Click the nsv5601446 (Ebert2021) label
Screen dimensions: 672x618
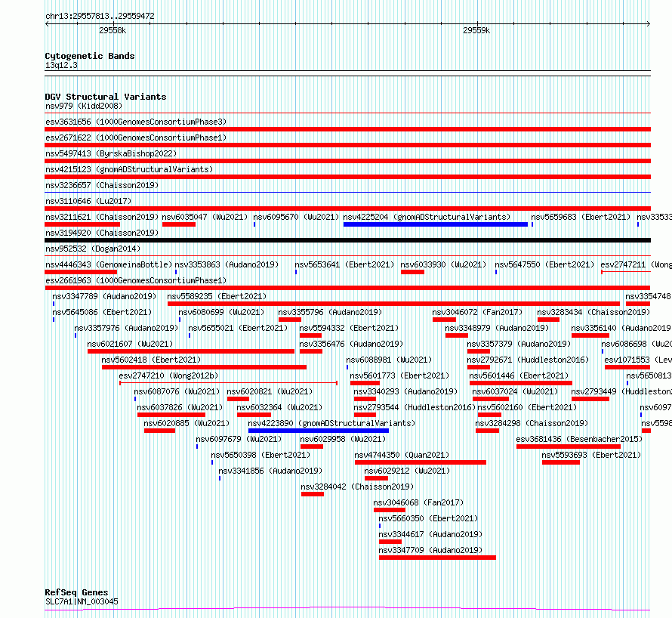pyautogui.click(x=519, y=375)
